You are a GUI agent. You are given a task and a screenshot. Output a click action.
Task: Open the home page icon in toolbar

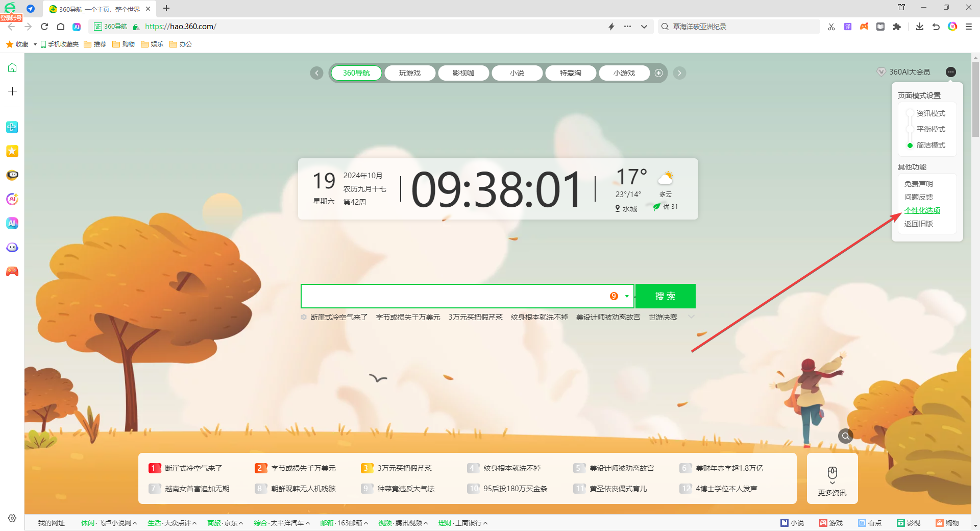61,27
